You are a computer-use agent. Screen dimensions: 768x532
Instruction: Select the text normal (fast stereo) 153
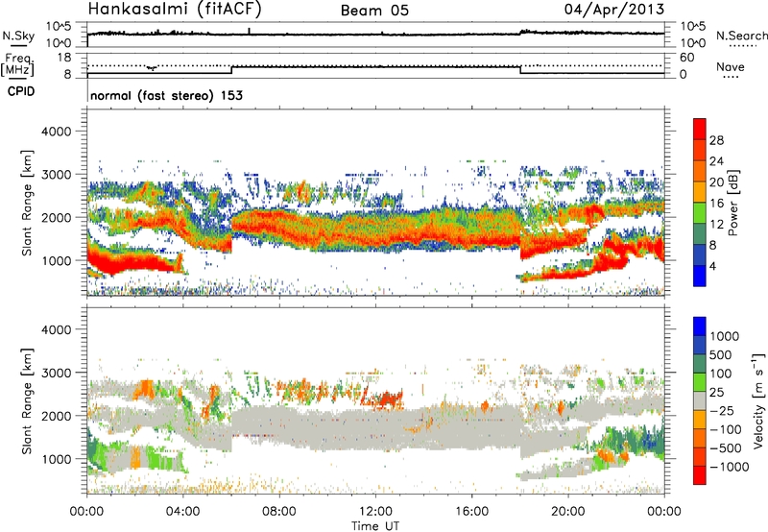166,95
